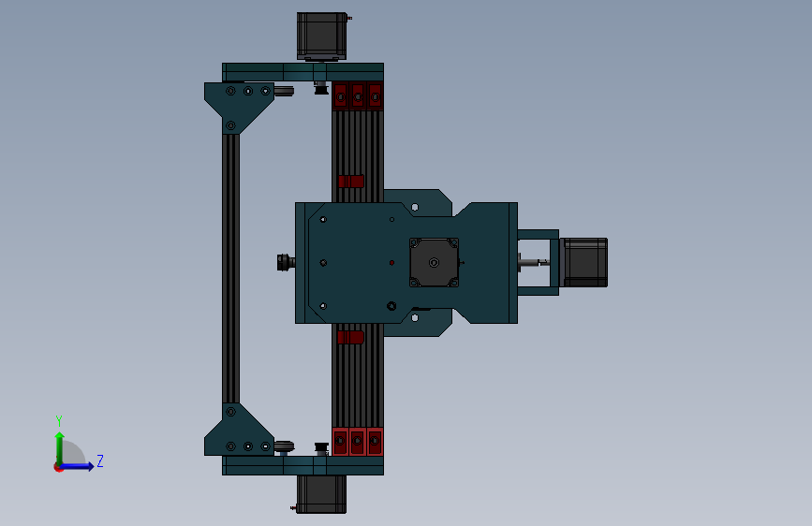
Task: Select the stepper motor at the bottom of the frame
Action: (321, 494)
